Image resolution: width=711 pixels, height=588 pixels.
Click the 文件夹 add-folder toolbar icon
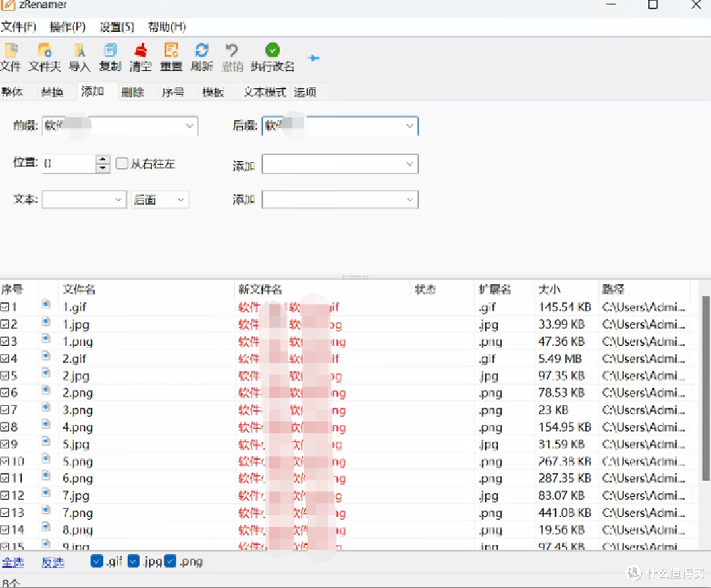[45, 50]
